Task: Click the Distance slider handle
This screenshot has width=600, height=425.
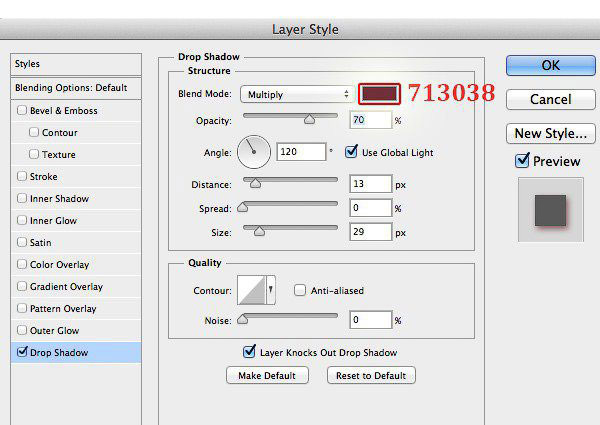Action: (255, 183)
